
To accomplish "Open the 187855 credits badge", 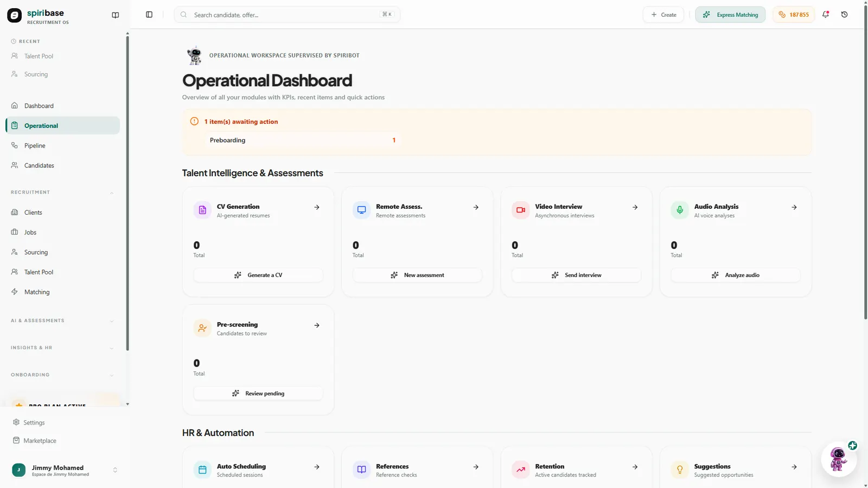I will (x=794, y=15).
